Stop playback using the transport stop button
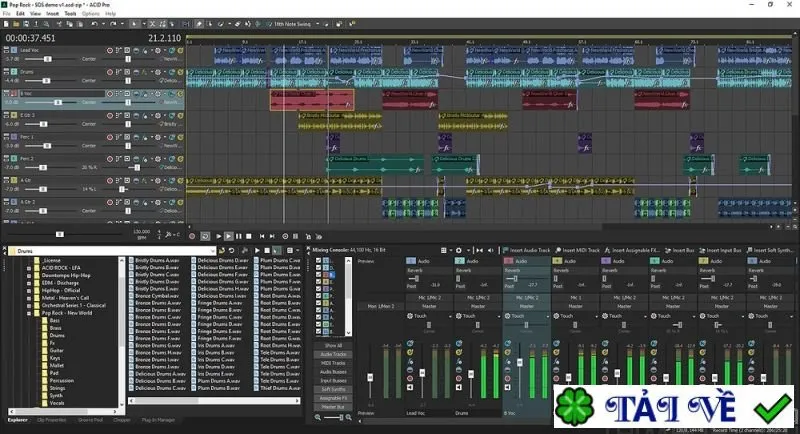800x434 pixels. coord(249,236)
